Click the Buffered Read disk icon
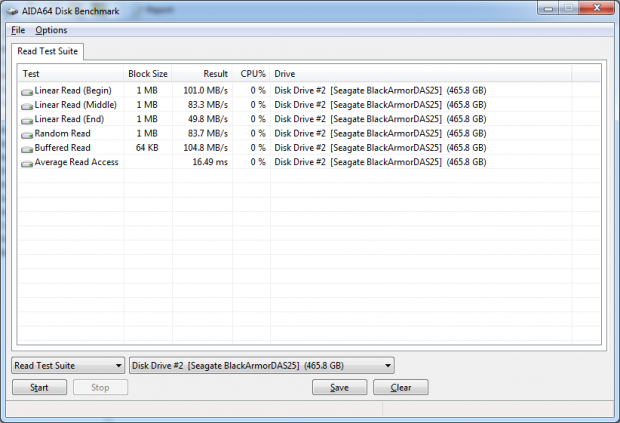 click(26, 148)
